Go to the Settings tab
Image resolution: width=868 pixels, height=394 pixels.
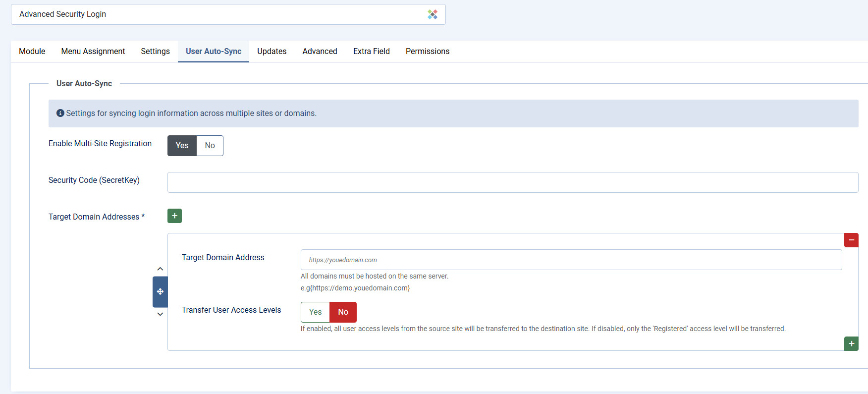(155, 52)
